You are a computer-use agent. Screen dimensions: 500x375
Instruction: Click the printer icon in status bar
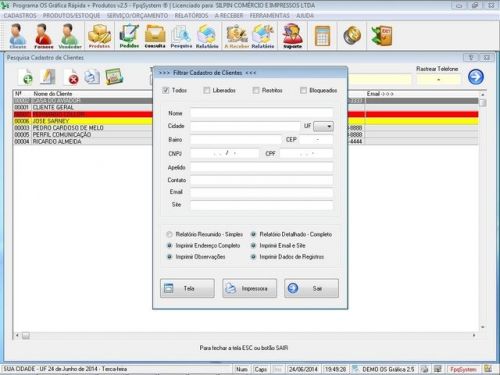coord(425,369)
